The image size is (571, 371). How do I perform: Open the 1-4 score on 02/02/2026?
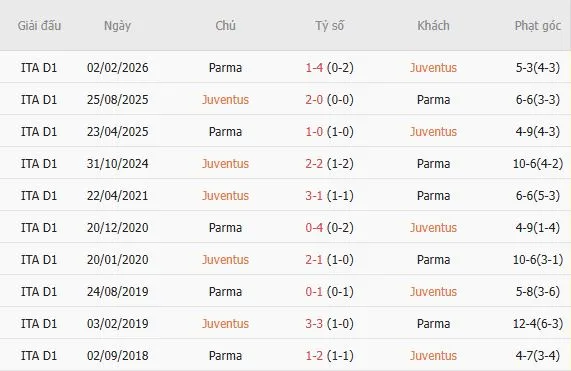(314, 68)
